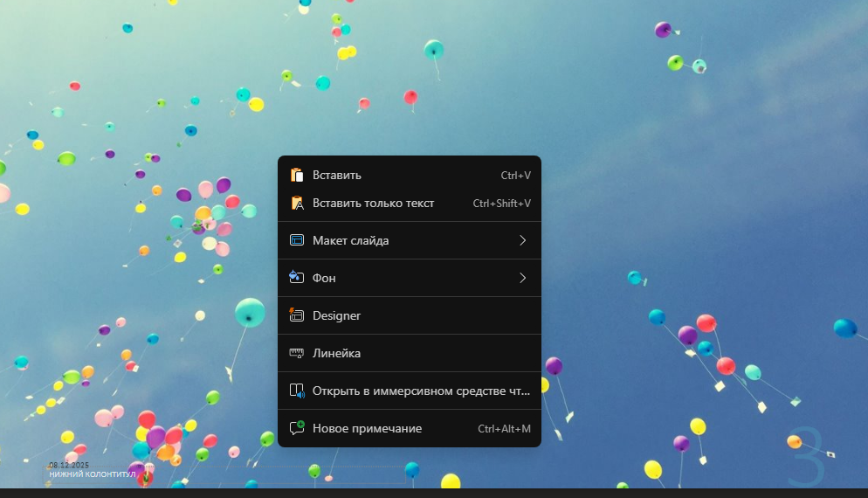Viewport: 868px width, 498px height.
Task: Click the Paste clipboard icon
Action: 297,175
